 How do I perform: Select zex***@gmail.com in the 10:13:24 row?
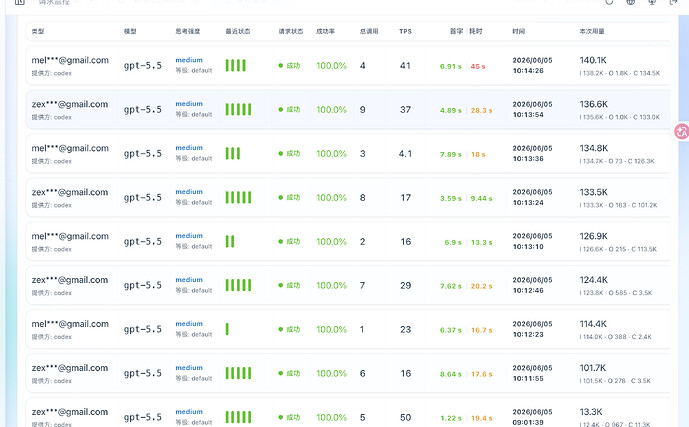point(70,192)
